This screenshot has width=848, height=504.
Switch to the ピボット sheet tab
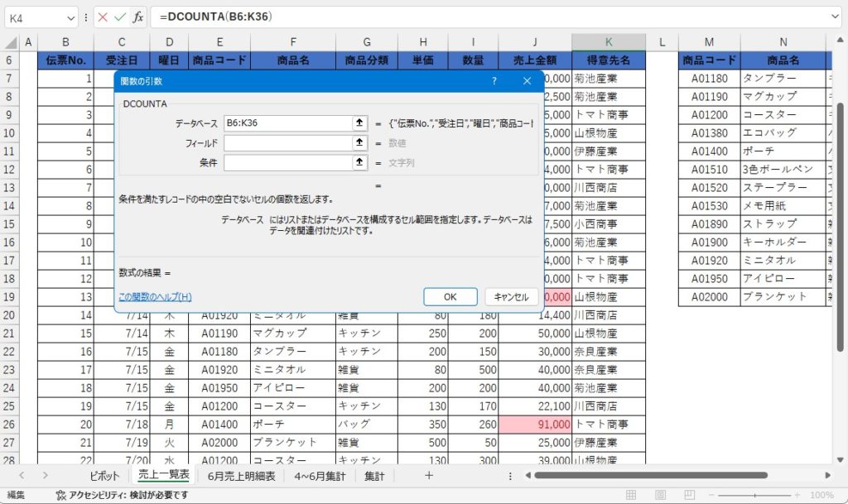(x=105, y=476)
